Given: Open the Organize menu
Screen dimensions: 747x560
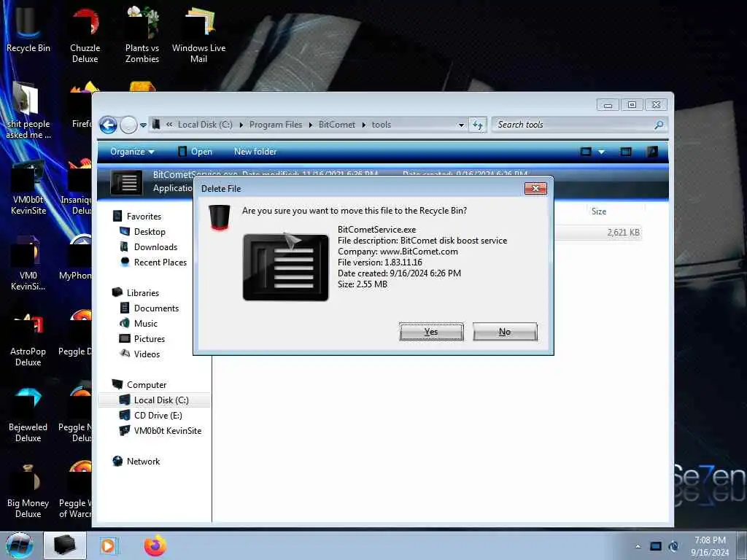Looking at the screenshot, I should pos(132,152).
